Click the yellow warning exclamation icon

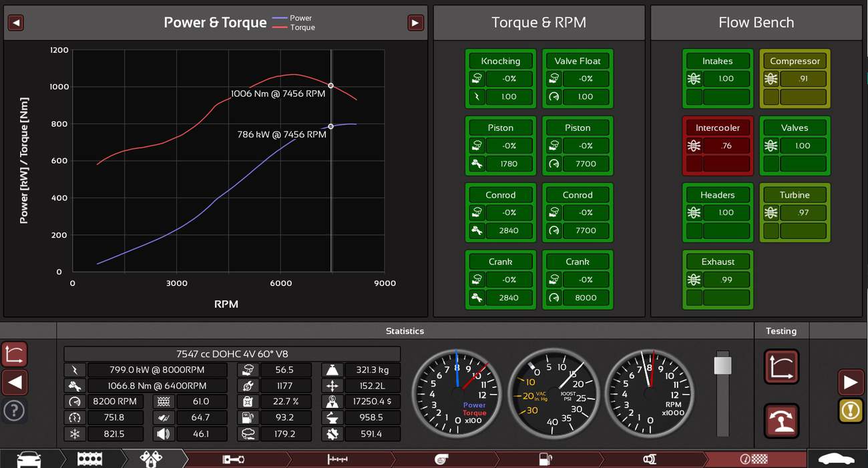[x=850, y=411]
